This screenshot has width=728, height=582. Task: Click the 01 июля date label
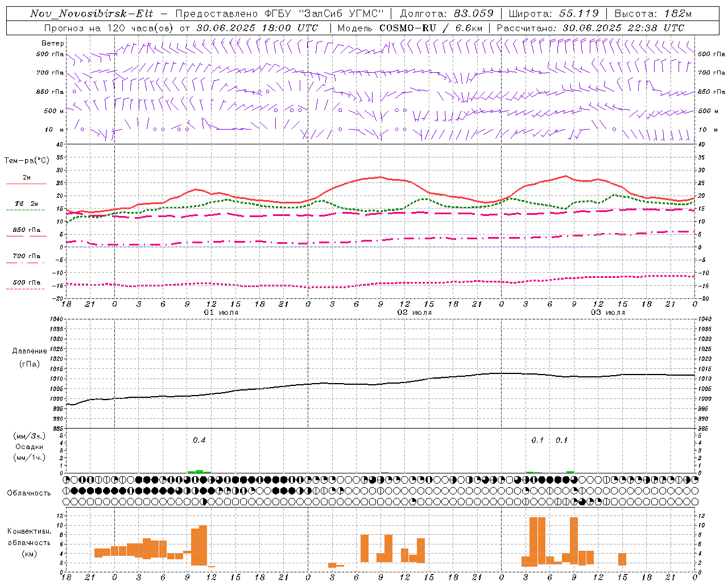click(221, 313)
